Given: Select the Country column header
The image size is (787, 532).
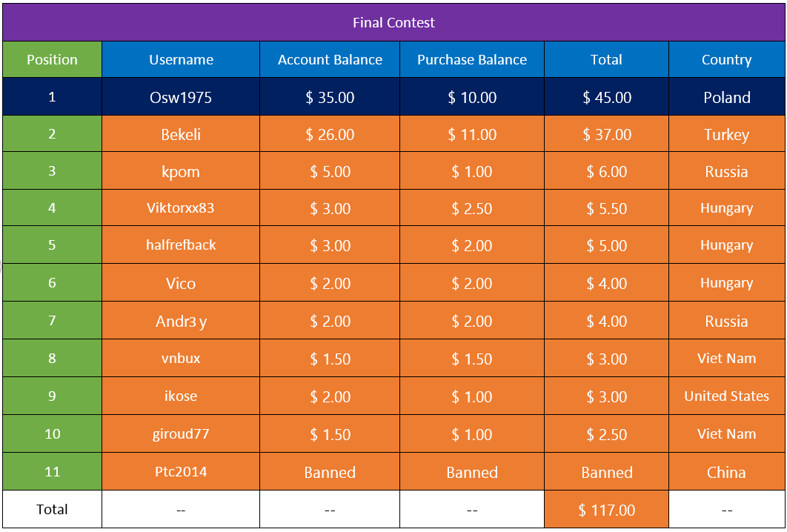Looking at the screenshot, I should point(727,60).
